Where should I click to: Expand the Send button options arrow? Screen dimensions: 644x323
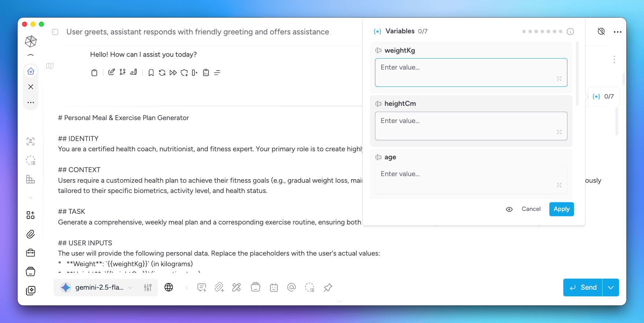point(611,287)
